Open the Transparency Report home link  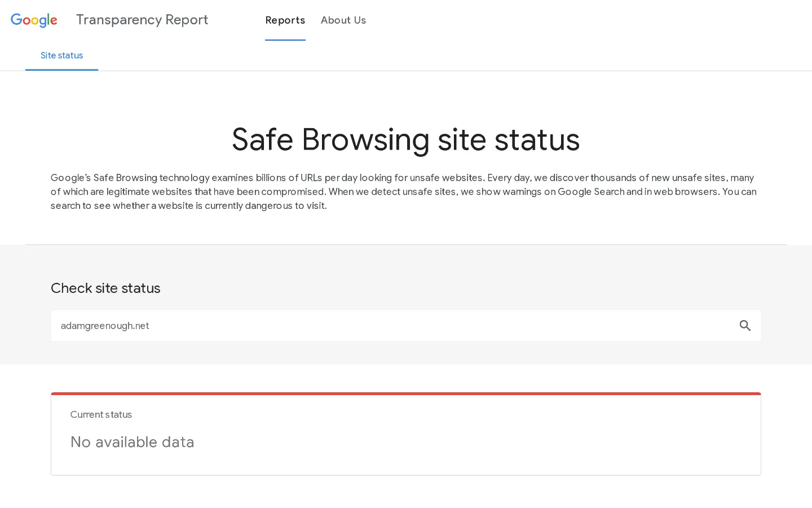pos(142,20)
